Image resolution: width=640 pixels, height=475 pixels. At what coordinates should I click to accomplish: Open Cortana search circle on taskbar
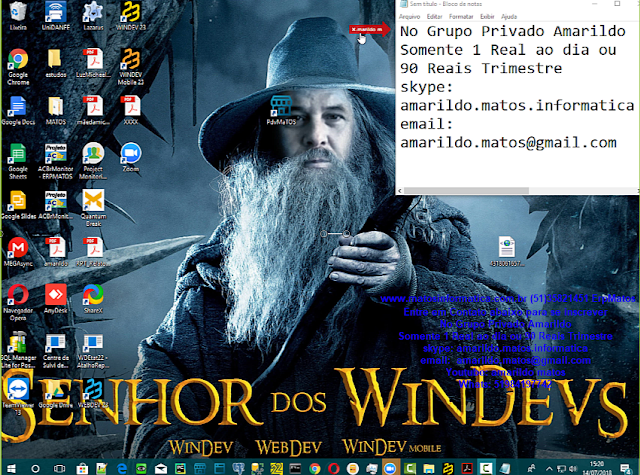(36, 468)
